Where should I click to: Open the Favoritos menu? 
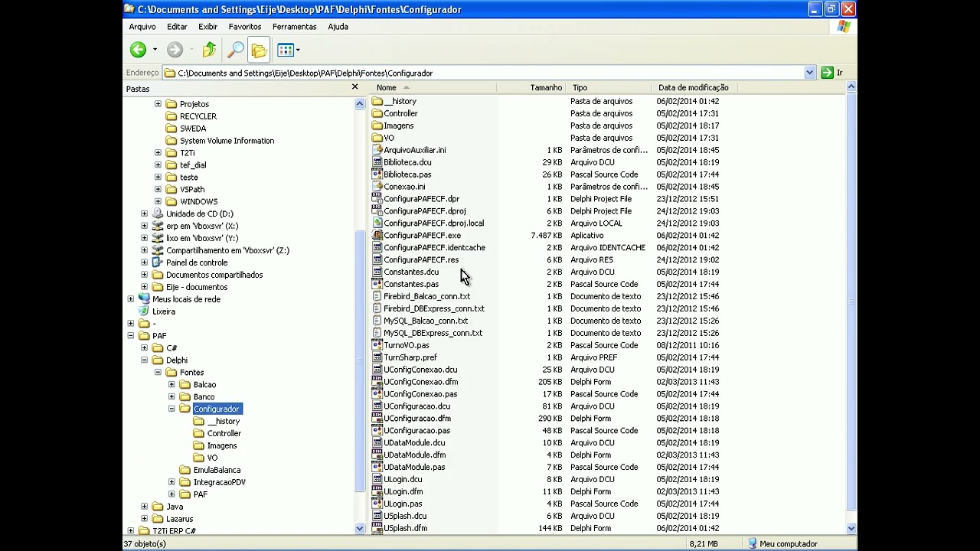tap(244, 27)
